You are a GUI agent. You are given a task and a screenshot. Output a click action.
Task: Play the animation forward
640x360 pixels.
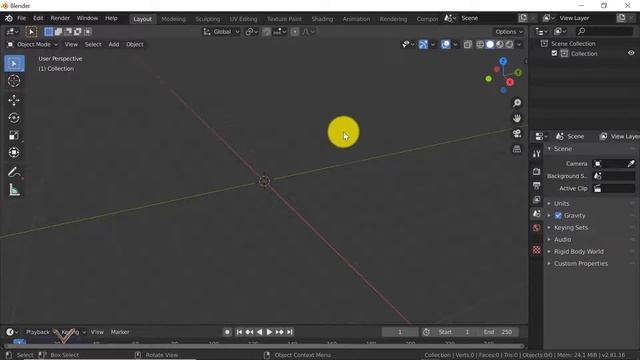click(x=269, y=332)
